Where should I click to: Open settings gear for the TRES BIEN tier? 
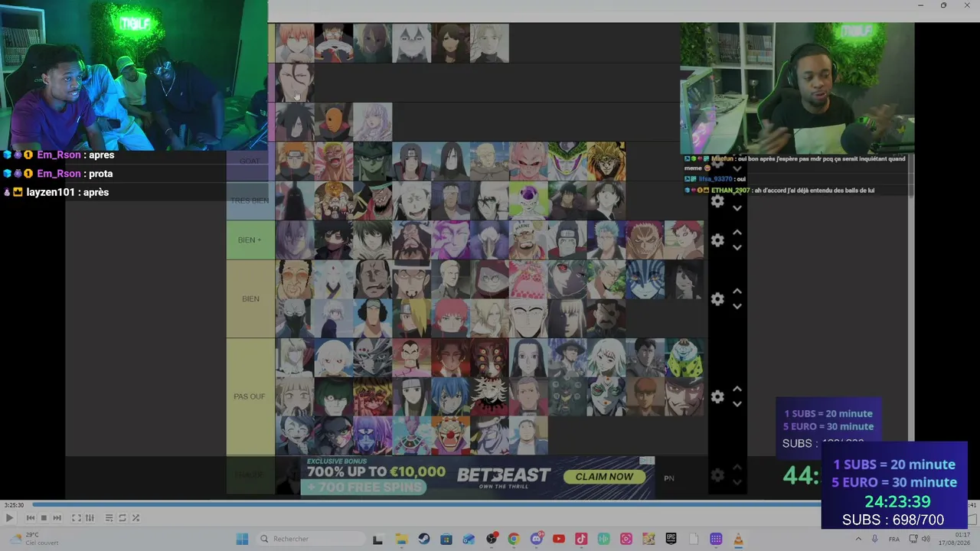717,201
